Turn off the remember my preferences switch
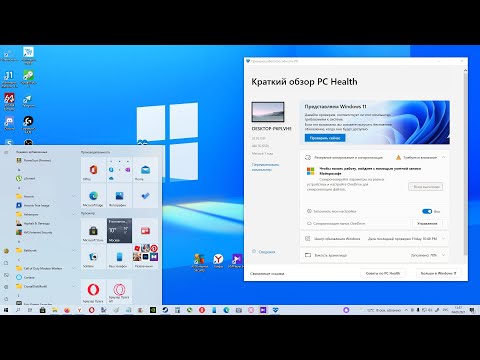Image resolution: width=480 pixels, height=360 pixels. (x=427, y=211)
